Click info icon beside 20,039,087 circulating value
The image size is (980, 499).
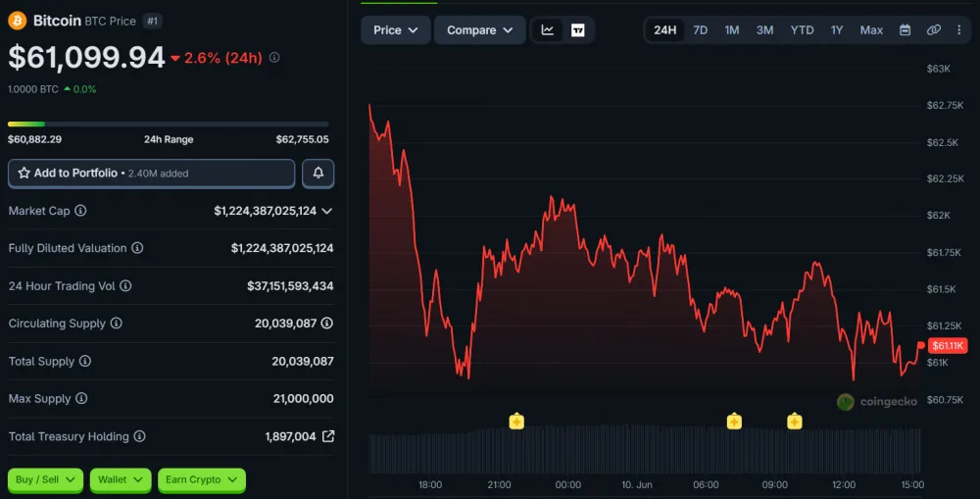coord(327,324)
